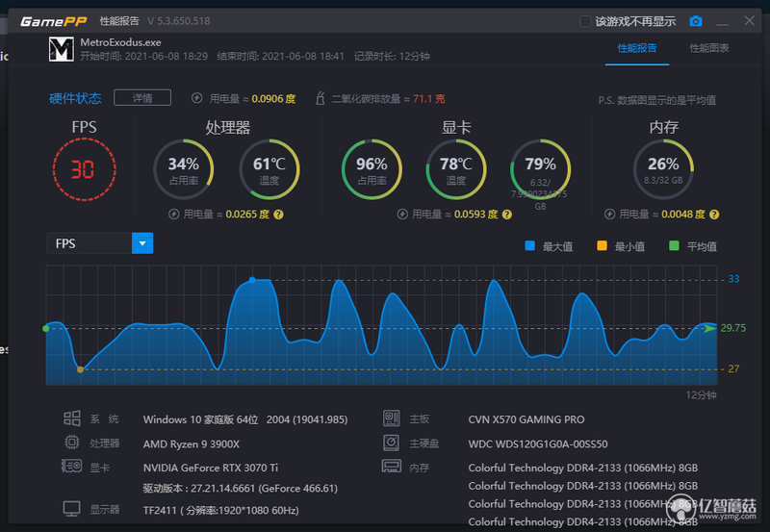This screenshot has height=532, width=770.
Task: Click the text AMD Ryzen 9 3900X
Action: coord(192,444)
